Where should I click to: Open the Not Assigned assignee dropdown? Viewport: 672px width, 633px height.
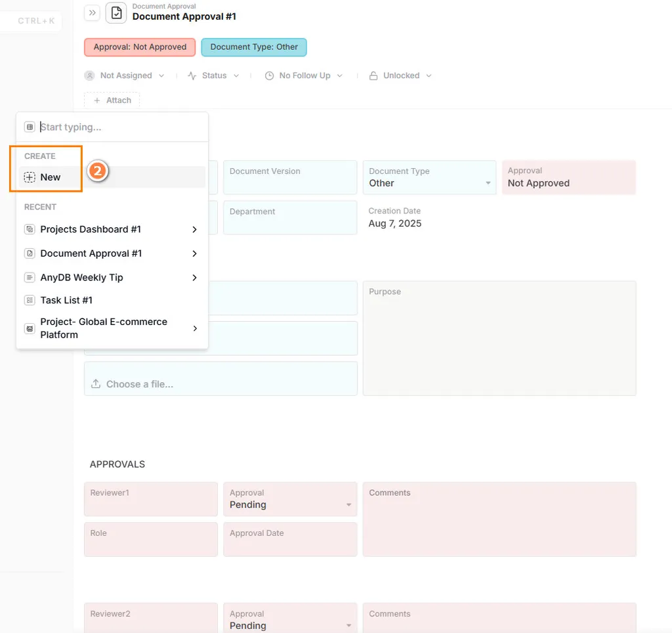(x=125, y=76)
